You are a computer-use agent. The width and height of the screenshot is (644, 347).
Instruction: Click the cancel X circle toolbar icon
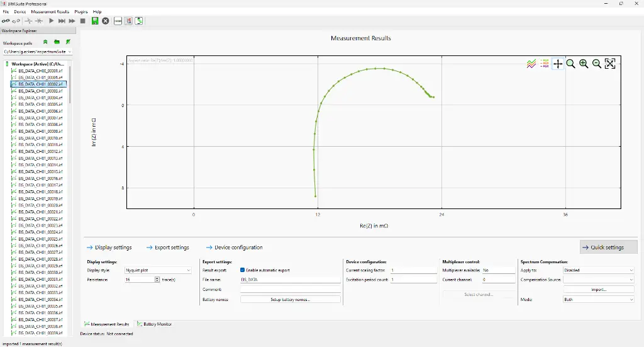[x=106, y=21]
